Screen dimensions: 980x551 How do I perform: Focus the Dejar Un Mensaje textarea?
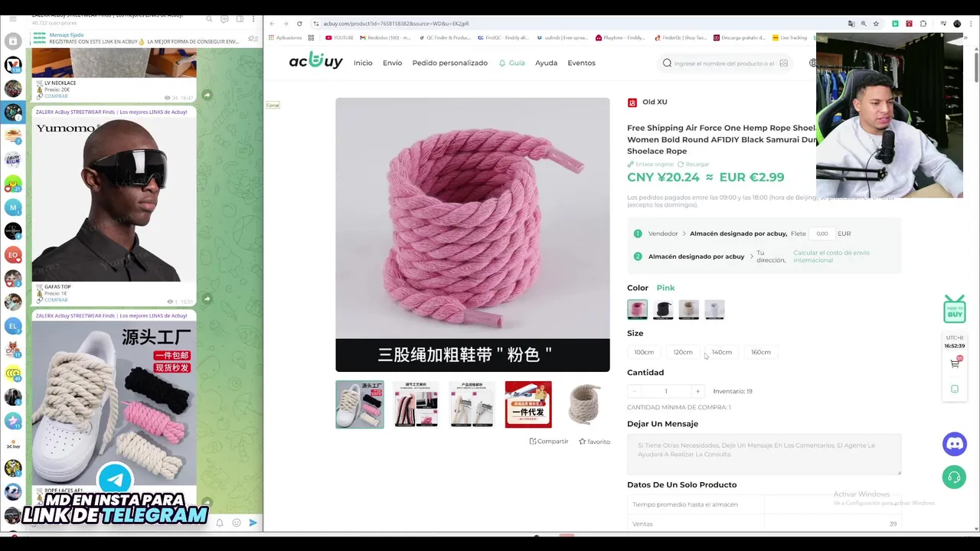point(764,454)
